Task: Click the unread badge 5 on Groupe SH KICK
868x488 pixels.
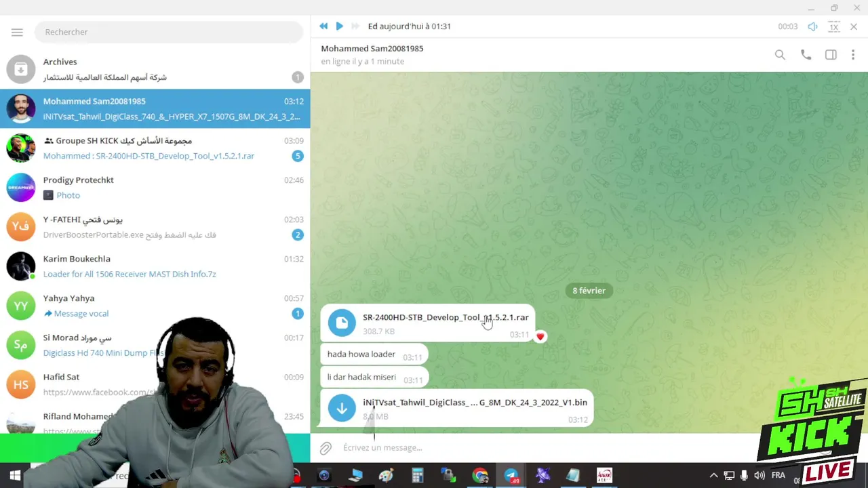Action: tap(297, 156)
